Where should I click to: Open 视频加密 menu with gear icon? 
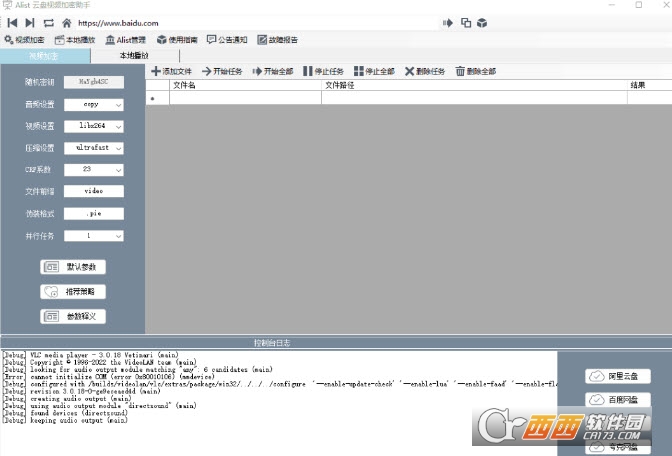[24, 40]
